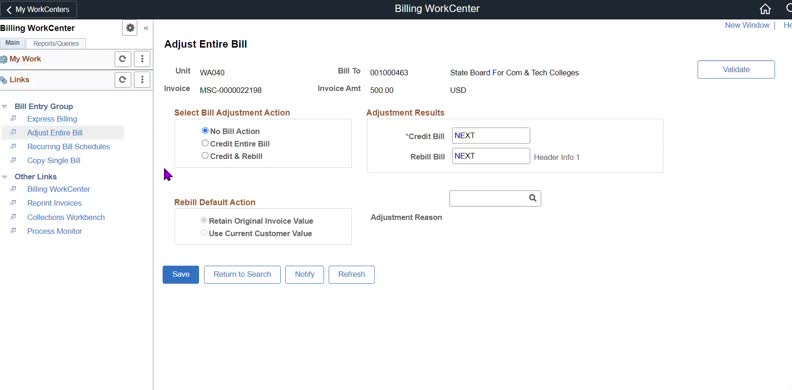Collapse Other Links section
The image size is (792, 390).
[5, 177]
